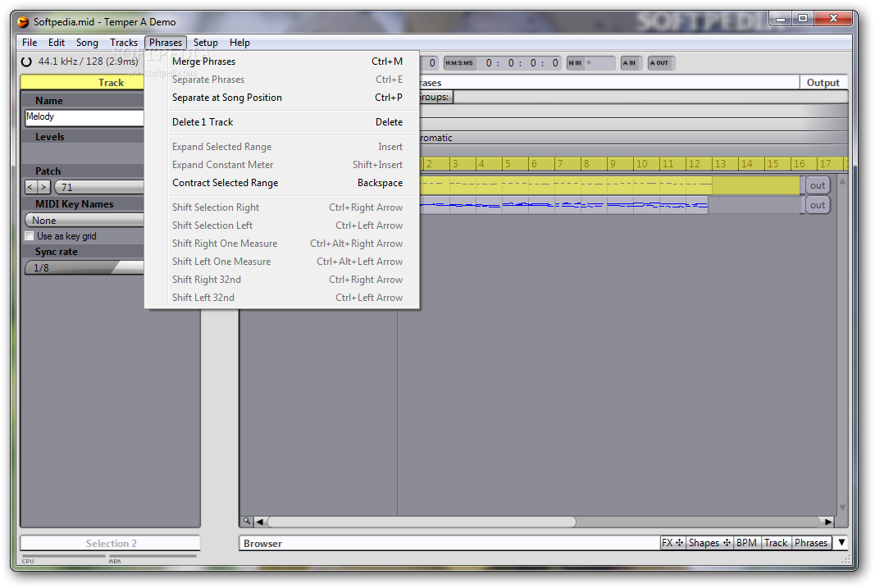
Task: Click the audio engine status circle icon
Action: (26, 62)
